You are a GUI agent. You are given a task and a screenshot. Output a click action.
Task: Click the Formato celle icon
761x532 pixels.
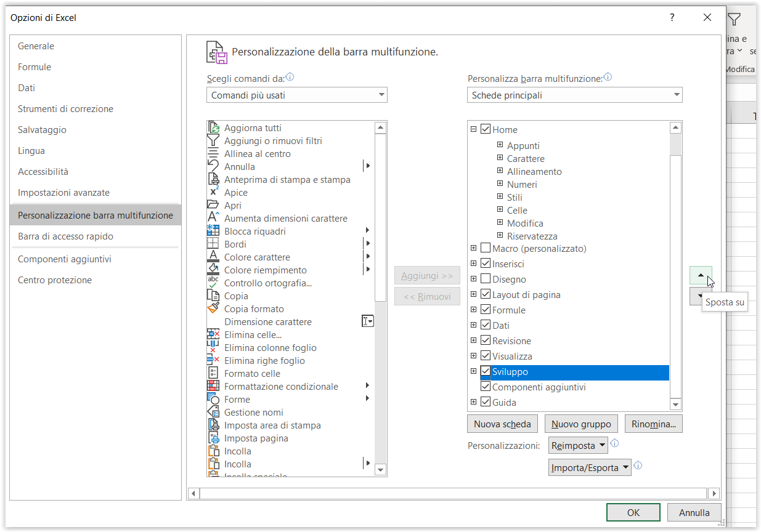click(x=213, y=373)
